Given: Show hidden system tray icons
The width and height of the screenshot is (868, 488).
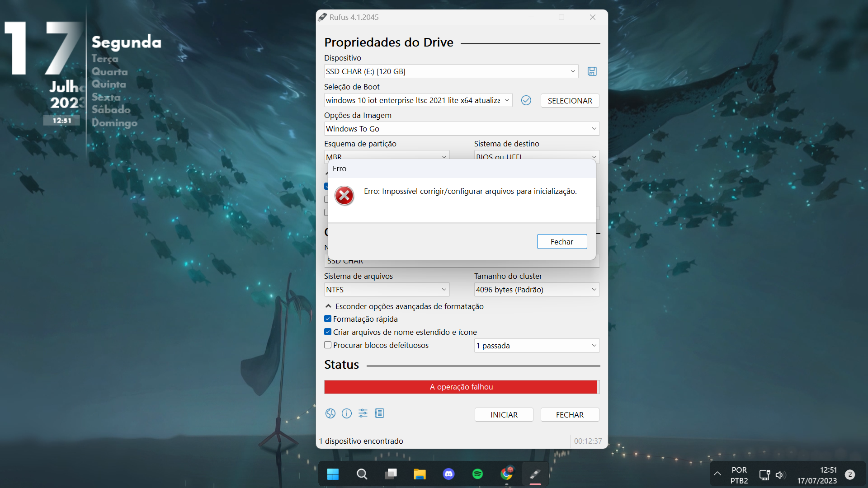Looking at the screenshot, I should pos(717,474).
